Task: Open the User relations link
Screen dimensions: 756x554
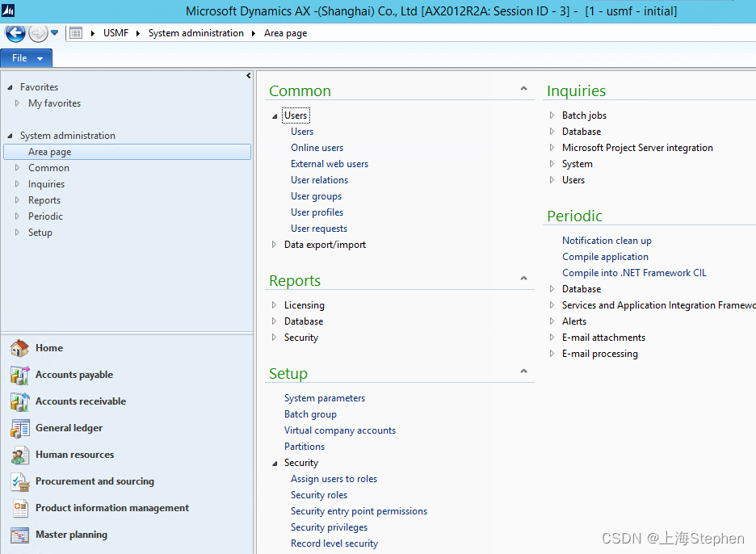Action: (319, 180)
